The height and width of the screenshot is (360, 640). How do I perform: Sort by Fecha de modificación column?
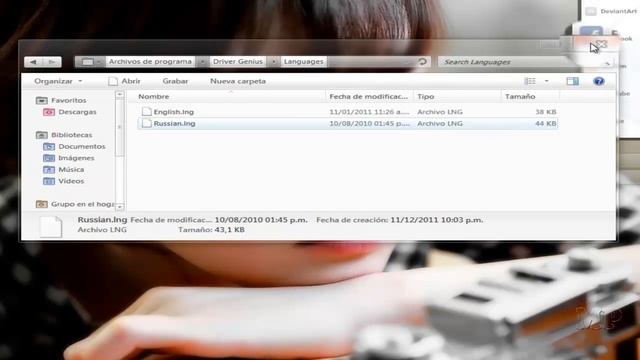click(369, 96)
